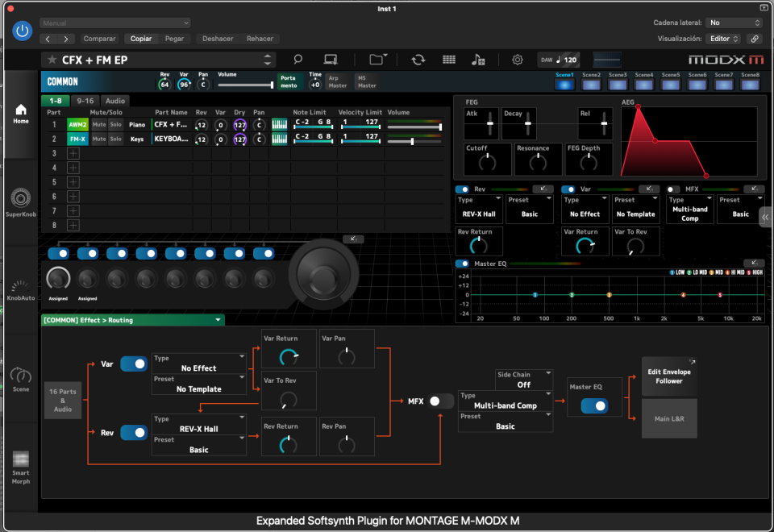Adjust part 2 volume slider

[x=414, y=141]
